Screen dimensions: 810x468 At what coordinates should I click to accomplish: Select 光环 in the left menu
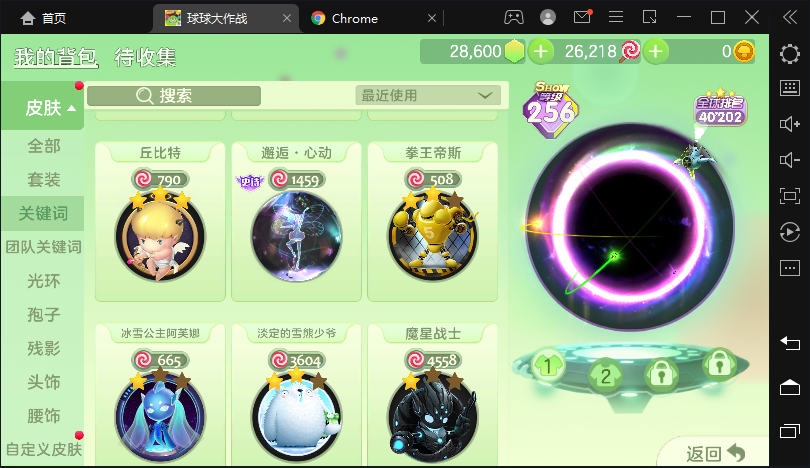[43, 280]
